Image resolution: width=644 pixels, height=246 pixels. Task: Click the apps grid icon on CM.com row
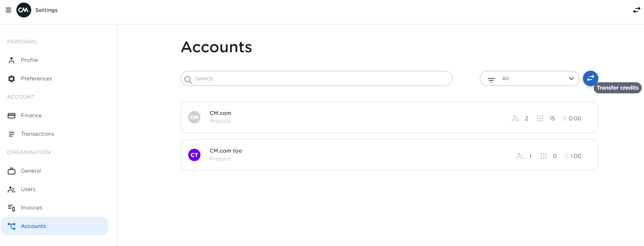[540, 118]
